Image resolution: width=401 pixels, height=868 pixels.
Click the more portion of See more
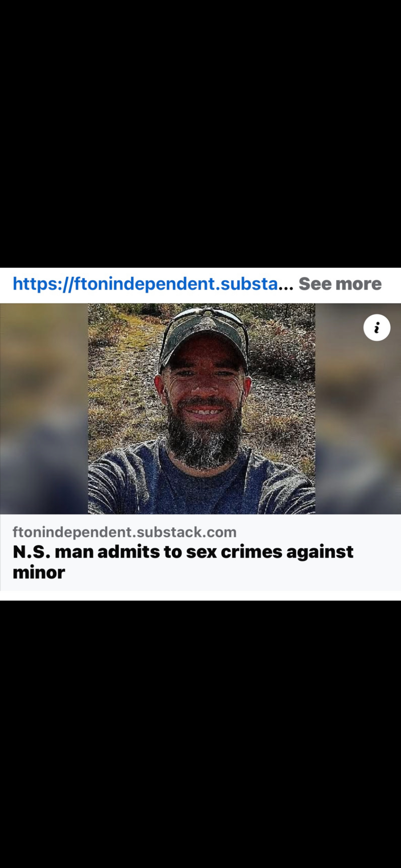(x=358, y=284)
